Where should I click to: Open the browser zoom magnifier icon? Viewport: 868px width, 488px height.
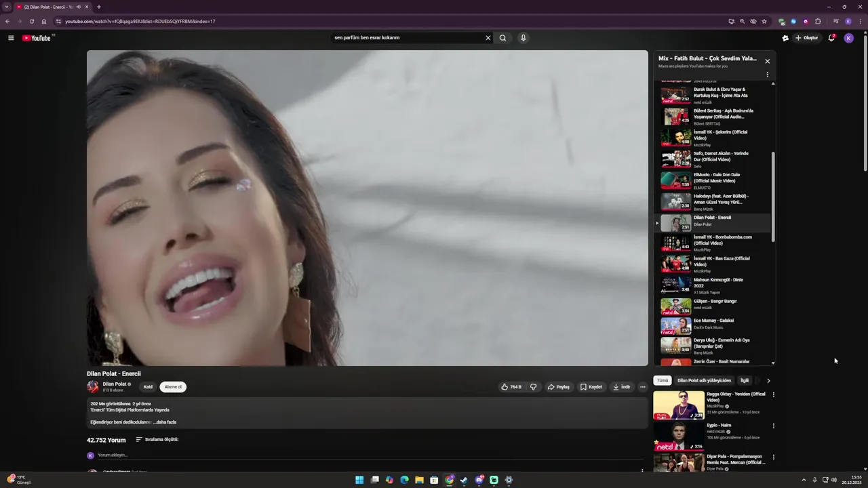tap(742, 21)
